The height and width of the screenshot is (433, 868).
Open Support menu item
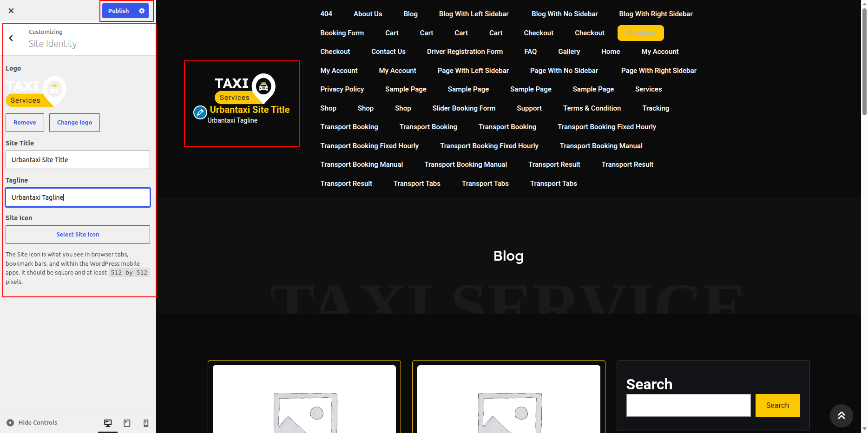(529, 108)
